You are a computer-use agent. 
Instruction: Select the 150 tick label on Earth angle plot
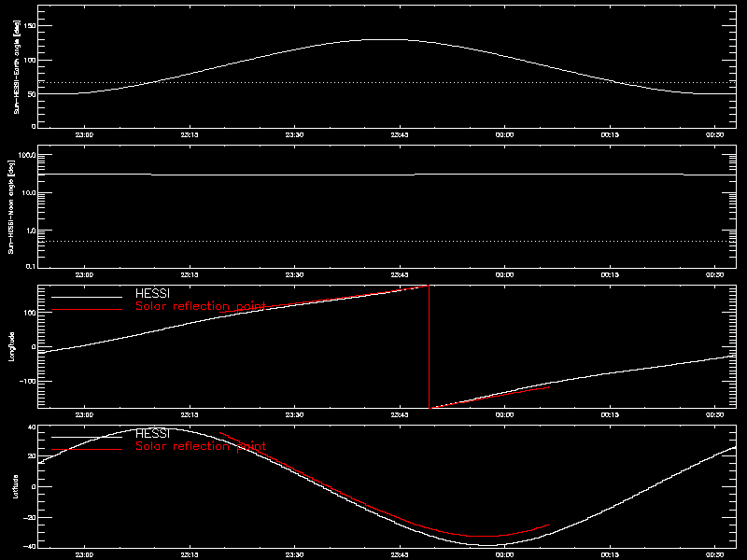coord(31,26)
